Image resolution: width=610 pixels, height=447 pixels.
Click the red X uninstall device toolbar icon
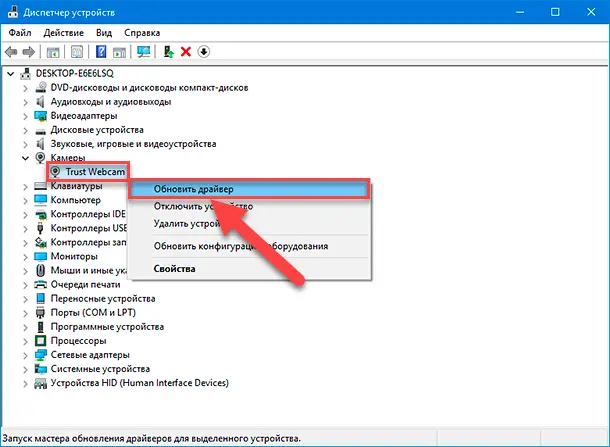186,51
